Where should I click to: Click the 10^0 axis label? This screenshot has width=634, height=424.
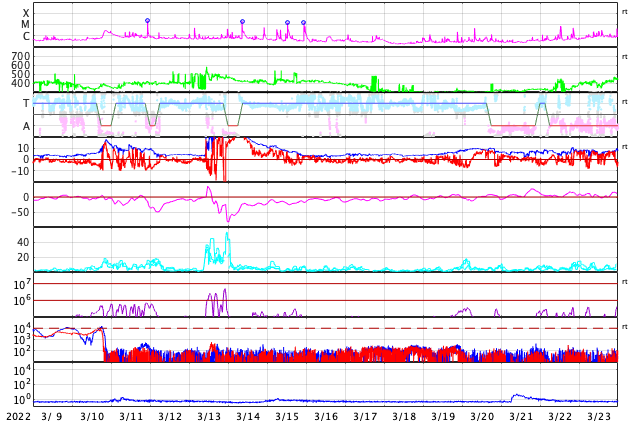(22, 400)
